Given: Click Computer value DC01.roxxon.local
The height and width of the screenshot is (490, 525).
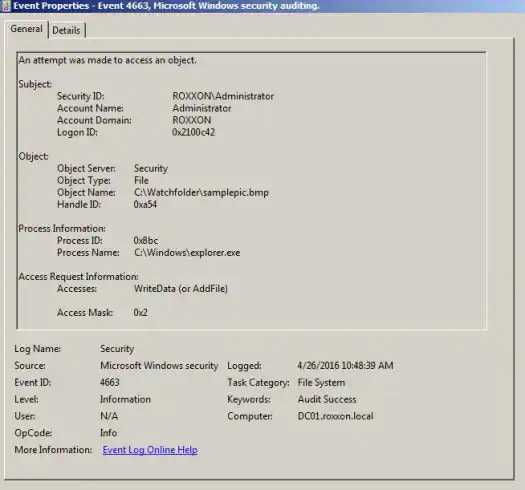Looking at the screenshot, I should tap(335, 416).
